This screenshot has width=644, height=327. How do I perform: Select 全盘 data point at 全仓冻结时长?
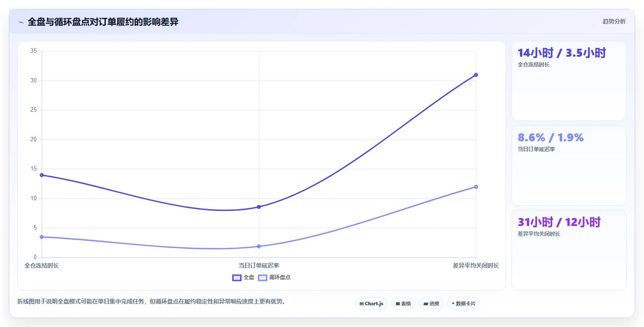[x=42, y=175]
